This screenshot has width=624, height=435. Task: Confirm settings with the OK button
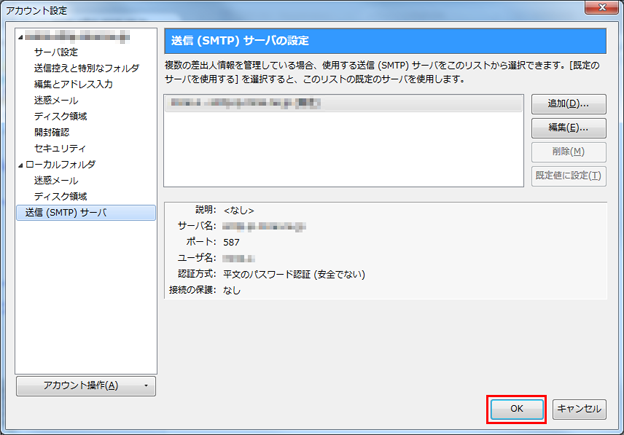(517, 409)
